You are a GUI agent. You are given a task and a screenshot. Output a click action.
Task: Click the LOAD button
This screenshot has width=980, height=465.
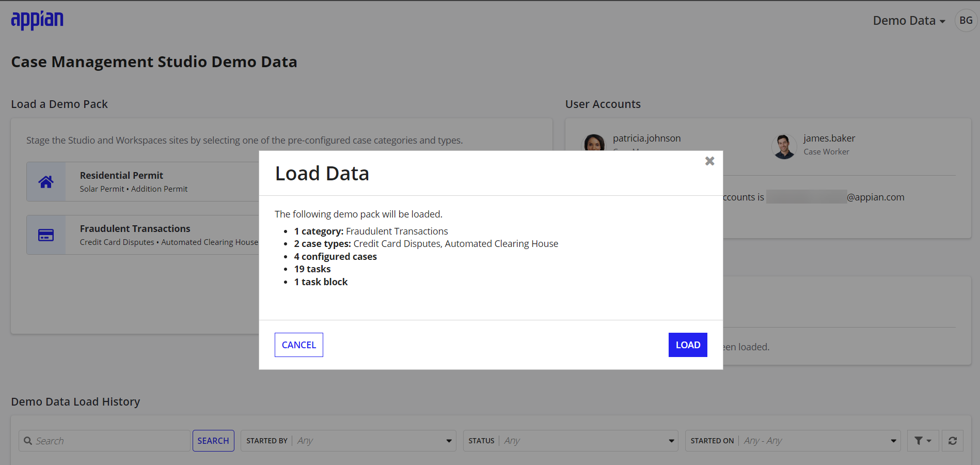pos(688,345)
